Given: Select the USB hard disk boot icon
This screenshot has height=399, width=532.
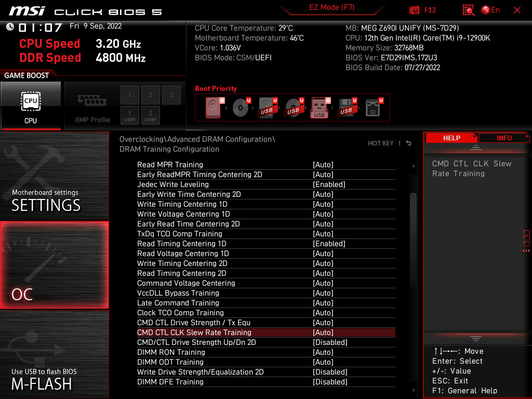Looking at the screenshot, I should click(x=268, y=108).
